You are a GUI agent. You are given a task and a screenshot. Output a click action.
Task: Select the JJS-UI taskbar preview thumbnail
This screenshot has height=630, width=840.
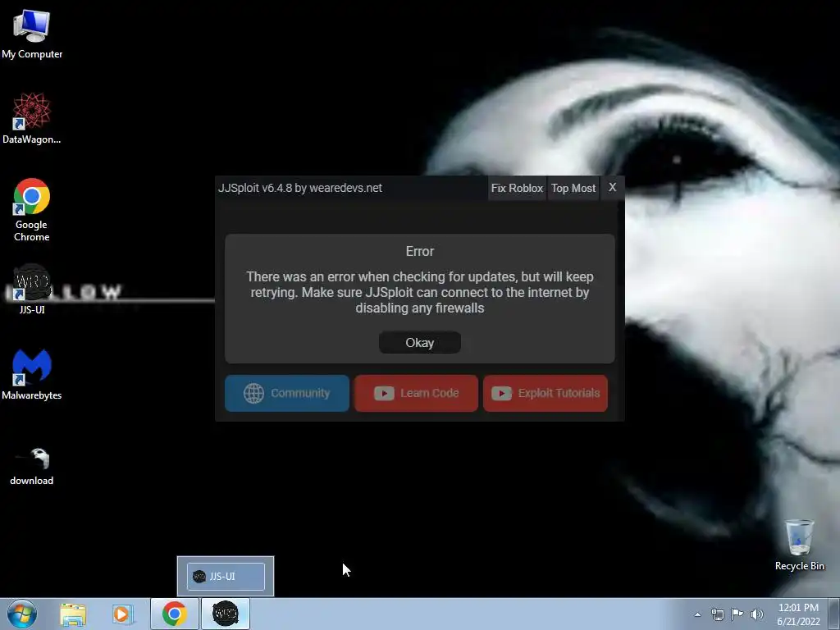pos(226,577)
